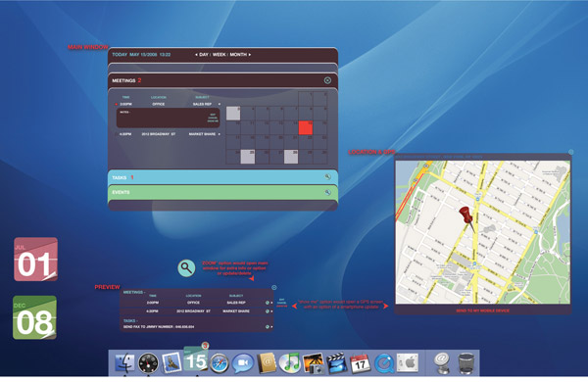Click the magnifier icon in the Tasks bar
Viewport: 588px width, 382px height.
[x=327, y=177]
